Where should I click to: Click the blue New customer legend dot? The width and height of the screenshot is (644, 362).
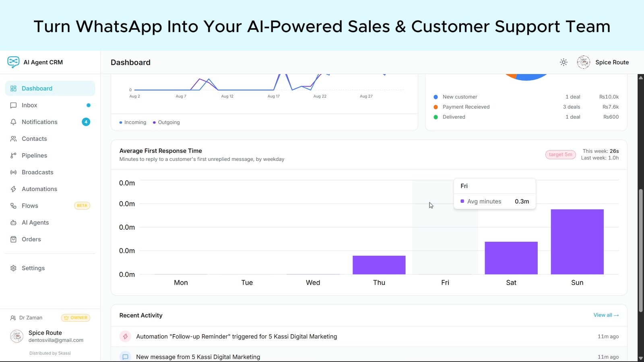pyautogui.click(x=436, y=97)
